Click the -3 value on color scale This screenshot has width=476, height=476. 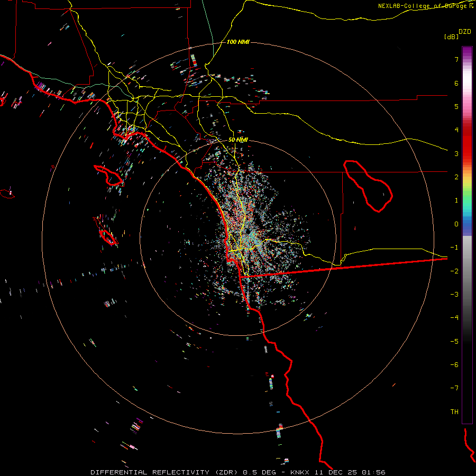click(x=454, y=295)
